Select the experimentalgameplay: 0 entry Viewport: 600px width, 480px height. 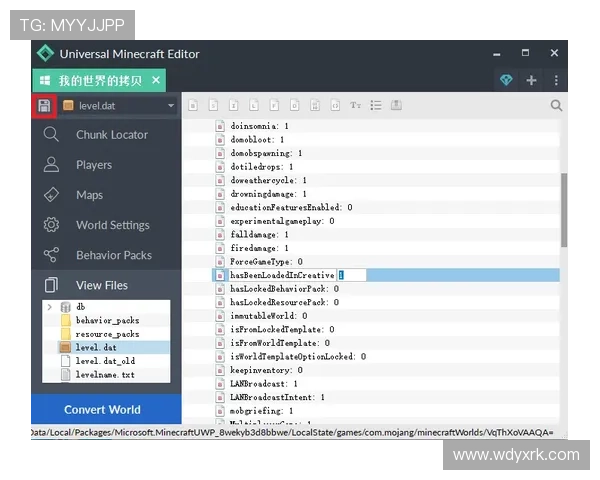[282, 221]
